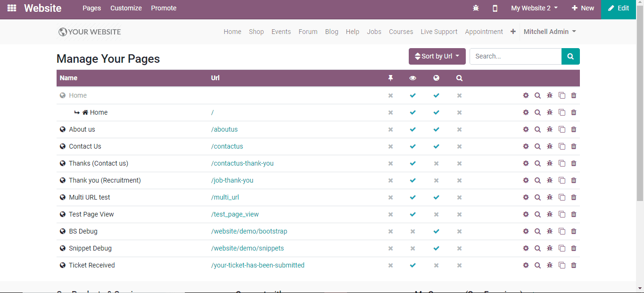The height and width of the screenshot is (293, 644).
Task: Click the pin column header icon
Action: 390,78
